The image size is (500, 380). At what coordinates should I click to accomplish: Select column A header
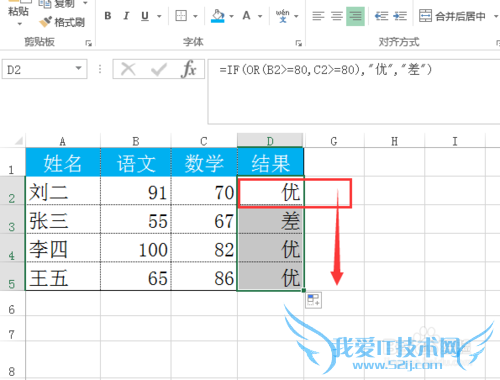point(63,141)
